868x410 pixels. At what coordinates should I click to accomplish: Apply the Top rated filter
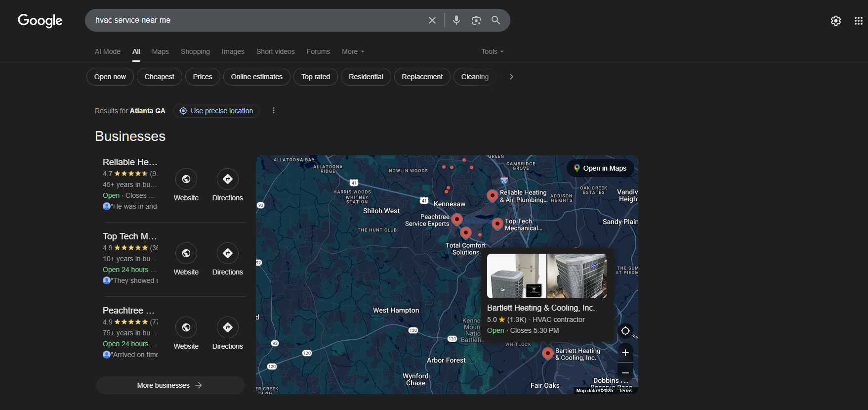pyautogui.click(x=316, y=77)
